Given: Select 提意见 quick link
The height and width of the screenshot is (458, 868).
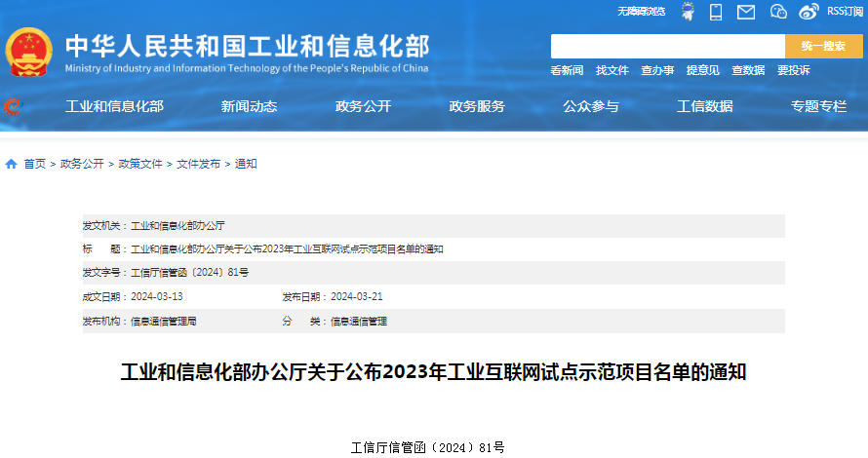Looking at the screenshot, I should click(703, 70).
